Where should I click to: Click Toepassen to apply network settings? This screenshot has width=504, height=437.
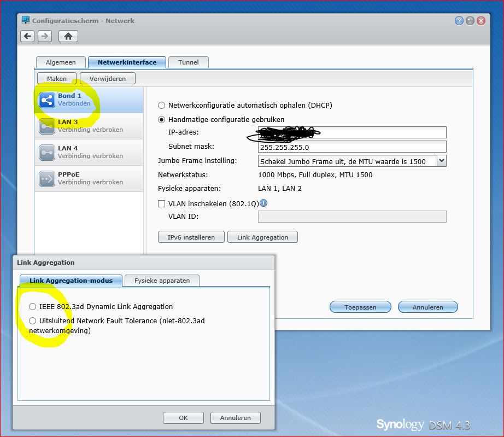[x=360, y=307]
